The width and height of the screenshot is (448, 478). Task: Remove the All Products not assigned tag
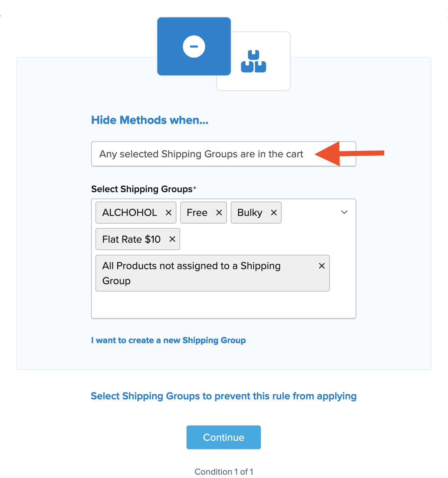coord(322,266)
